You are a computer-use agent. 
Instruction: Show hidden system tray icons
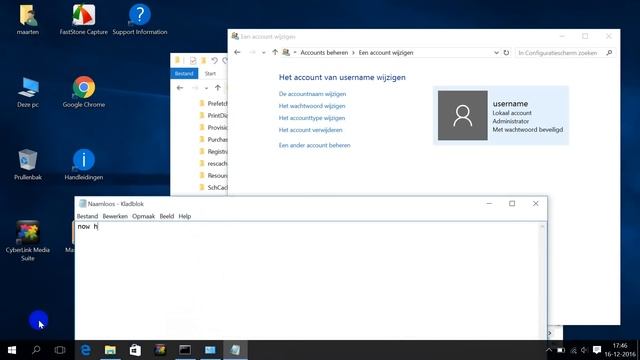[549, 350]
